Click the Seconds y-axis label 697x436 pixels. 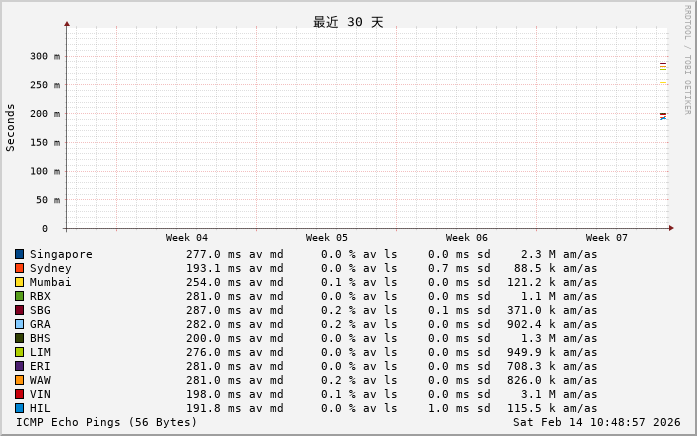(11, 127)
